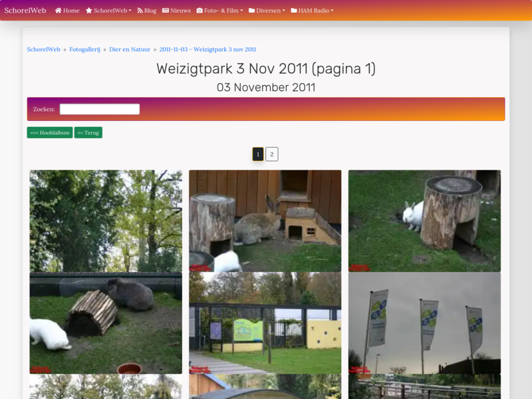Expand the Diversen dropdown caret
This screenshot has width=532, height=399.
tap(284, 11)
